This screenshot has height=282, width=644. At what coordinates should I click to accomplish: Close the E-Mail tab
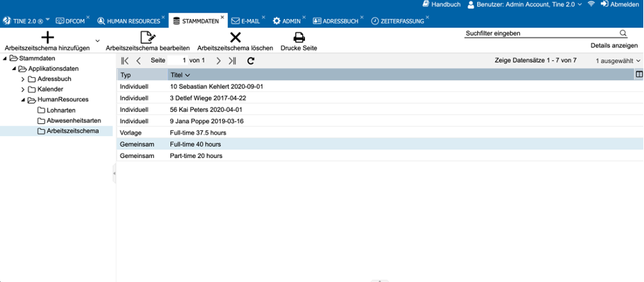tap(264, 17)
